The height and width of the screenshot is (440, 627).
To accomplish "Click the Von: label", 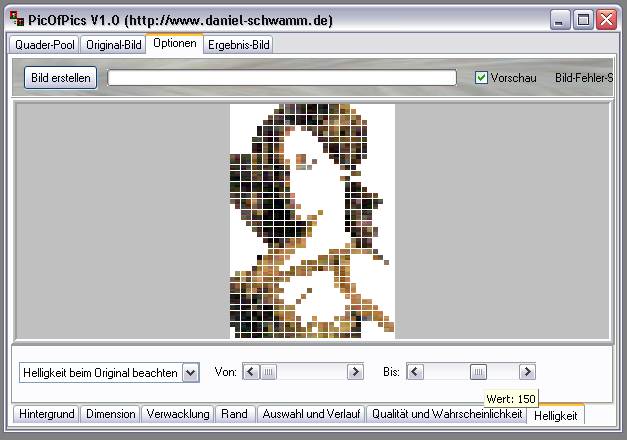I will point(226,372).
